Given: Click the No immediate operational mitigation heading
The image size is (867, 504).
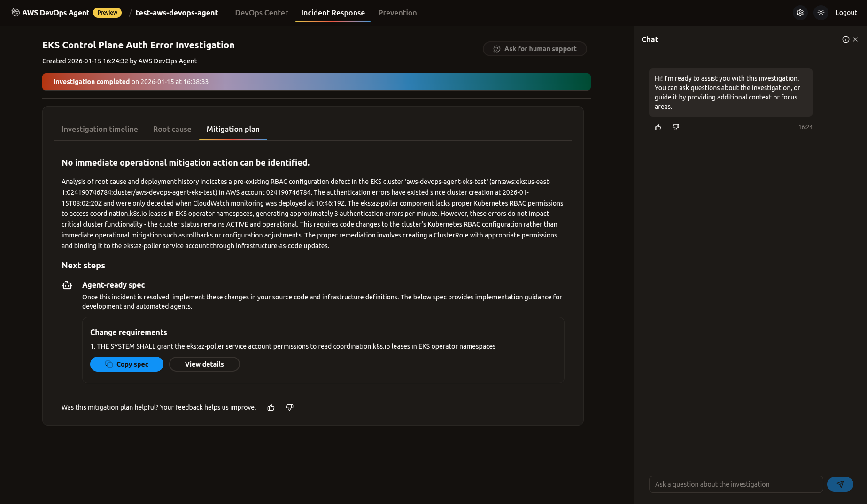Looking at the screenshot, I should click(186, 162).
